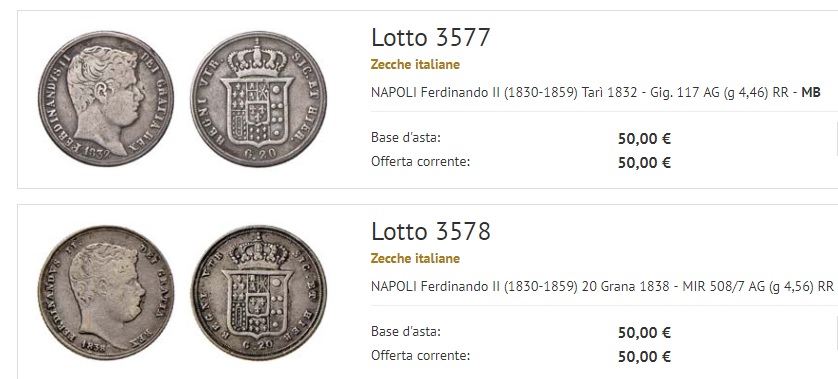Select Lotto 3577 base price 50,00 €

644,139
